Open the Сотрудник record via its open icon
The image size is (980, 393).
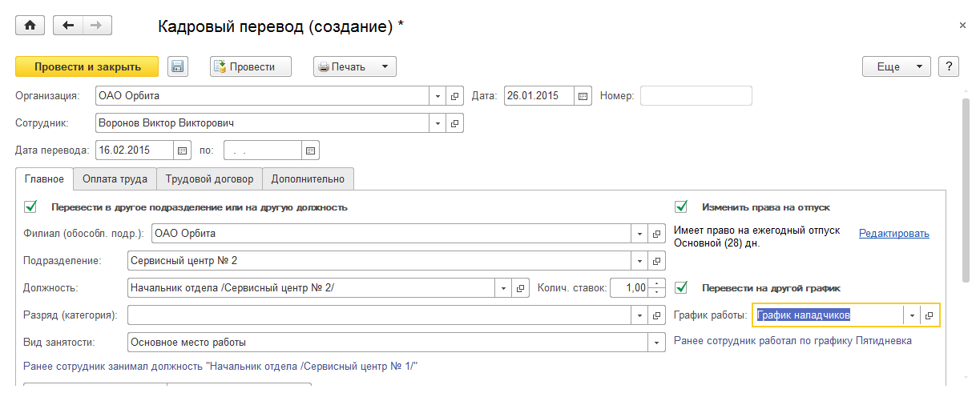point(455,123)
